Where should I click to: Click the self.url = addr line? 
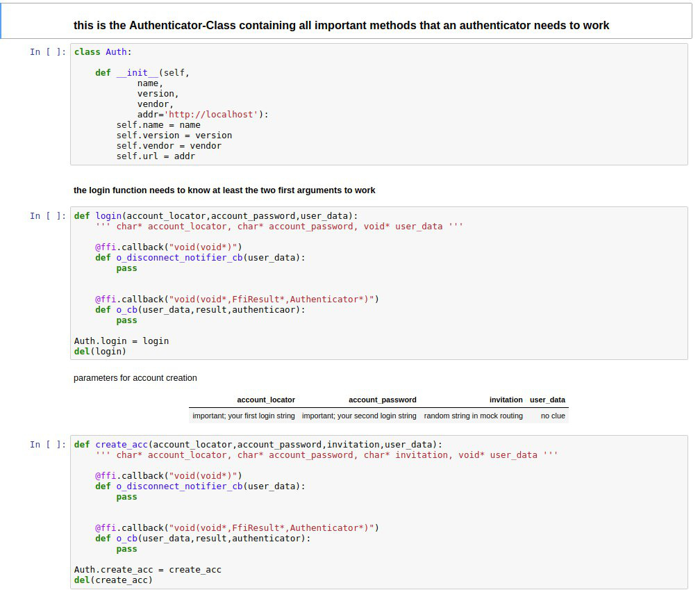pyautogui.click(x=156, y=156)
